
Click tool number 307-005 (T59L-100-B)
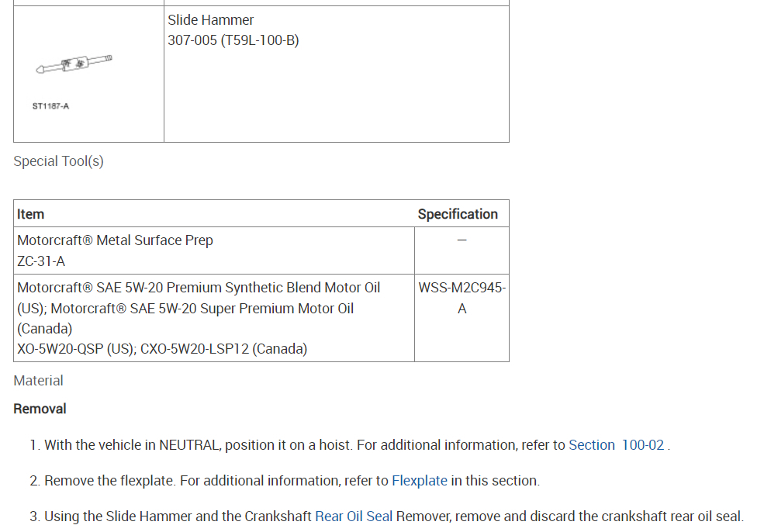pyautogui.click(x=233, y=40)
